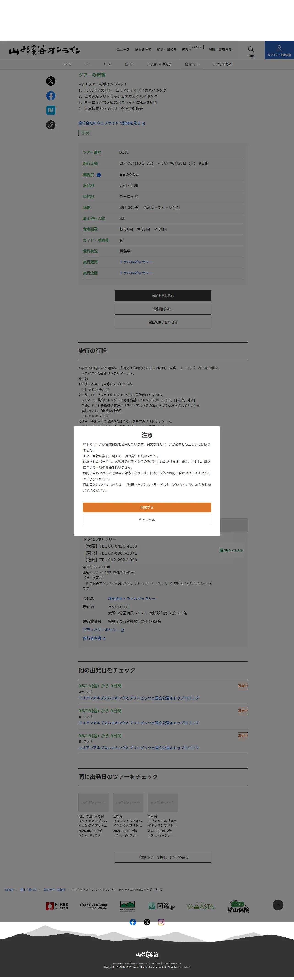Open 株式会社トラベルギャラリー company link
Viewport: 294px width, 980px height.
tap(132, 598)
